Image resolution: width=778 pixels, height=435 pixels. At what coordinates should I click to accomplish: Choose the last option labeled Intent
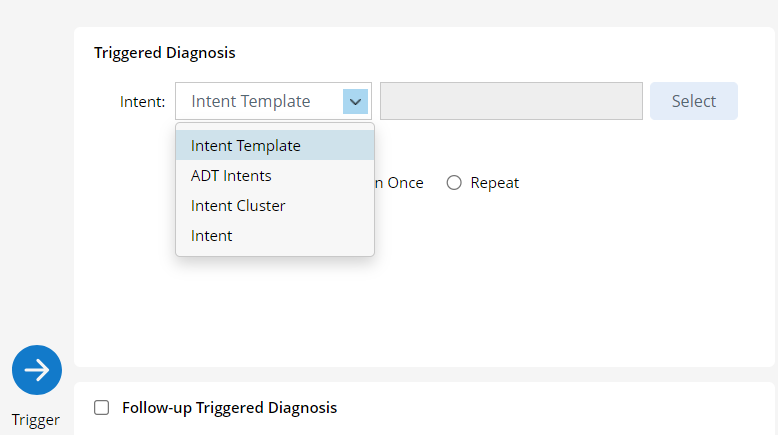[x=212, y=236]
